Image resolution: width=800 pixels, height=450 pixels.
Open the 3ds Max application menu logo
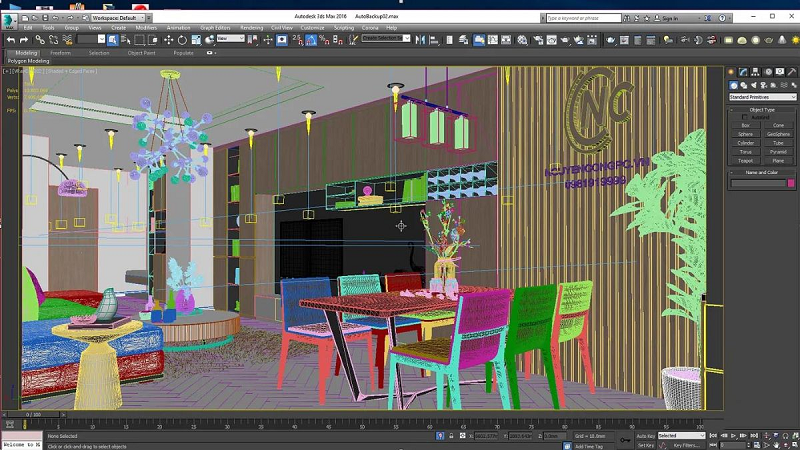(9, 19)
